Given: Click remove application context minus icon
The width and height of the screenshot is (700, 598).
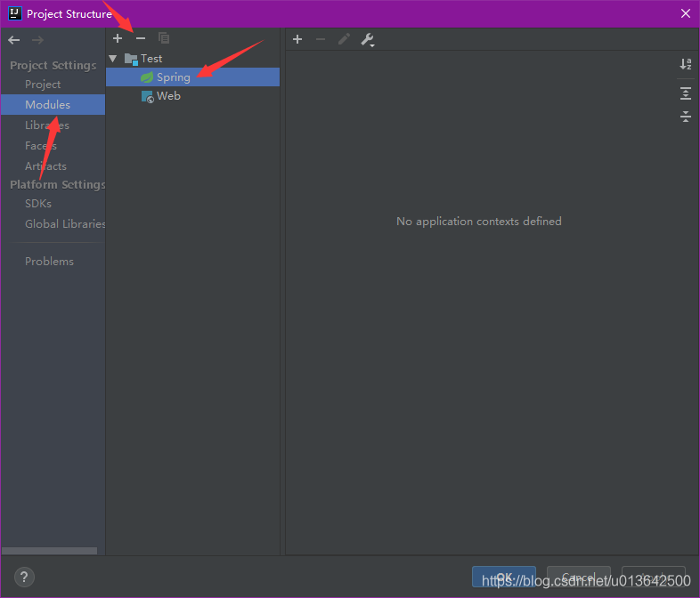Looking at the screenshot, I should point(321,39).
